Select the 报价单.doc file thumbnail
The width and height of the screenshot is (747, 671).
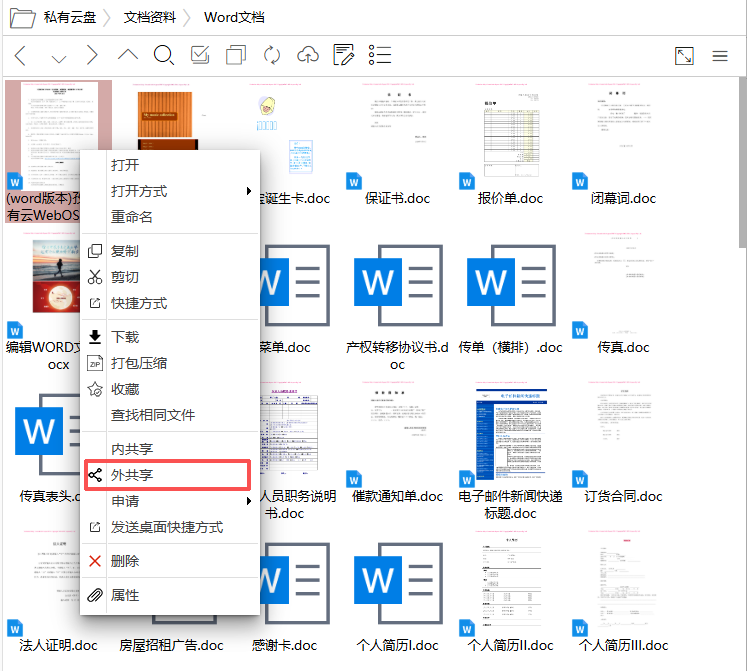[510, 130]
